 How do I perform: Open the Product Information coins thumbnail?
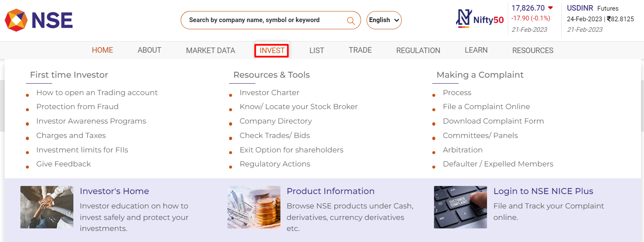pos(254,207)
